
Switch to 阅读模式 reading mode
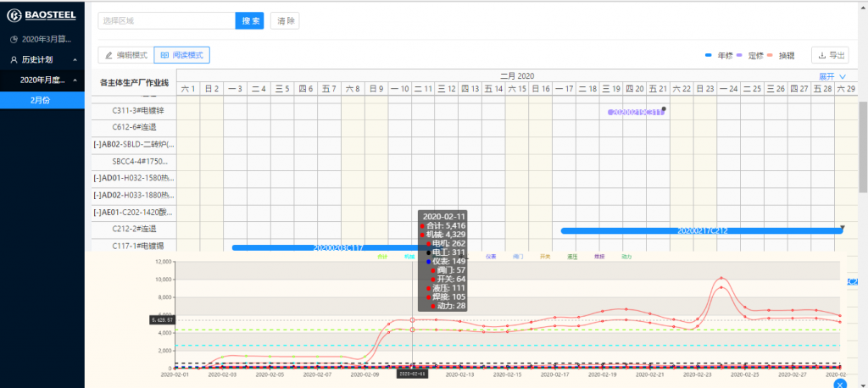(x=181, y=55)
